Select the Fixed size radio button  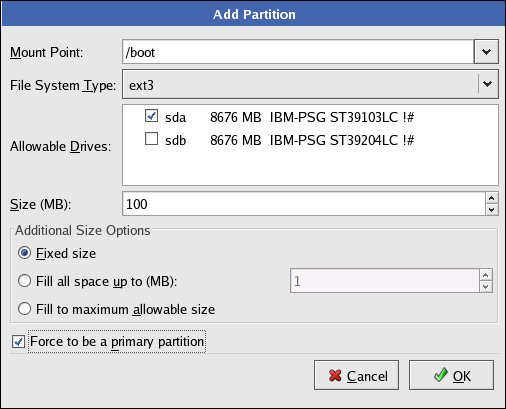coord(24,253)
